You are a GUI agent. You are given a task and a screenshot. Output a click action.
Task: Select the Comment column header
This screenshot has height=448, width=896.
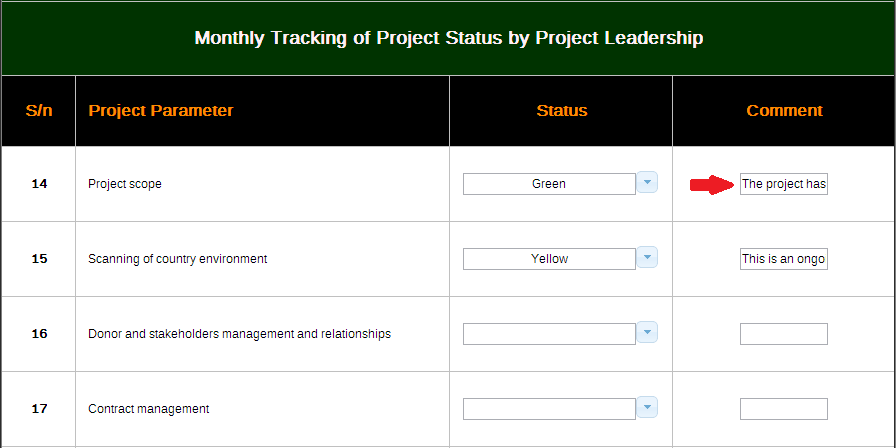click(x=784, y=110)
